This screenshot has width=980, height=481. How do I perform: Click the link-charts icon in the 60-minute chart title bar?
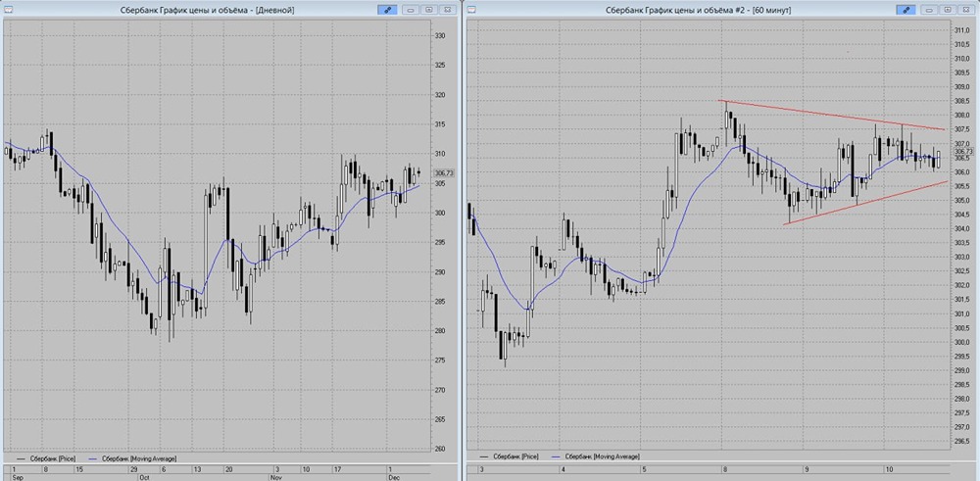(x=905, y=10)
